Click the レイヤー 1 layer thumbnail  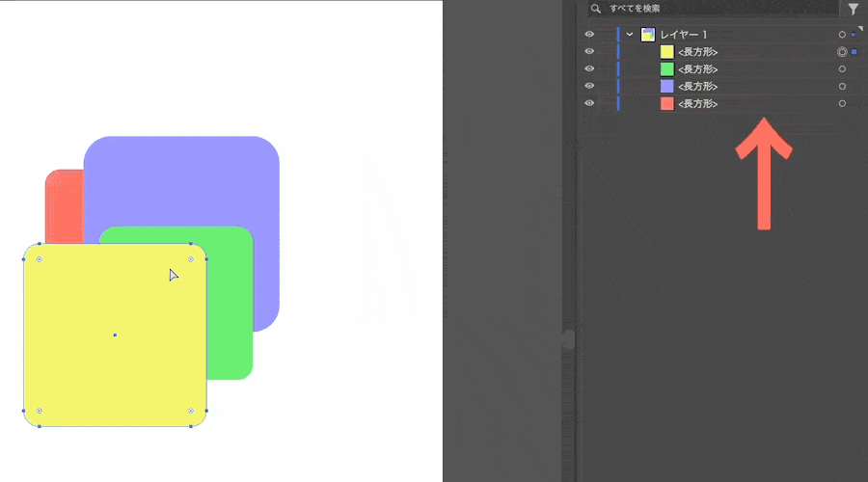click(x=648, y=35)
